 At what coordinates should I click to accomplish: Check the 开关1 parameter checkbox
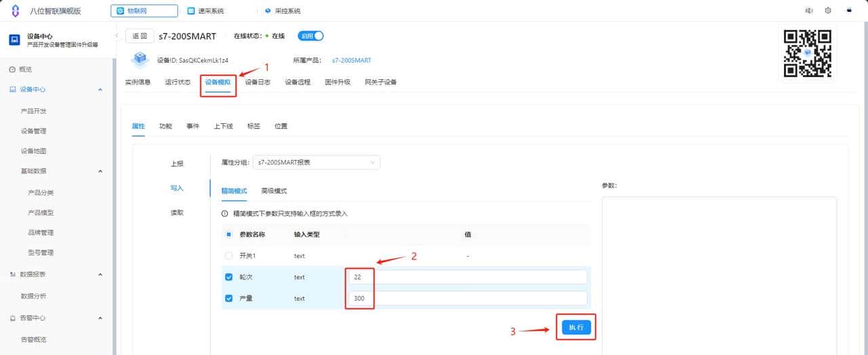tap(229, 256)
